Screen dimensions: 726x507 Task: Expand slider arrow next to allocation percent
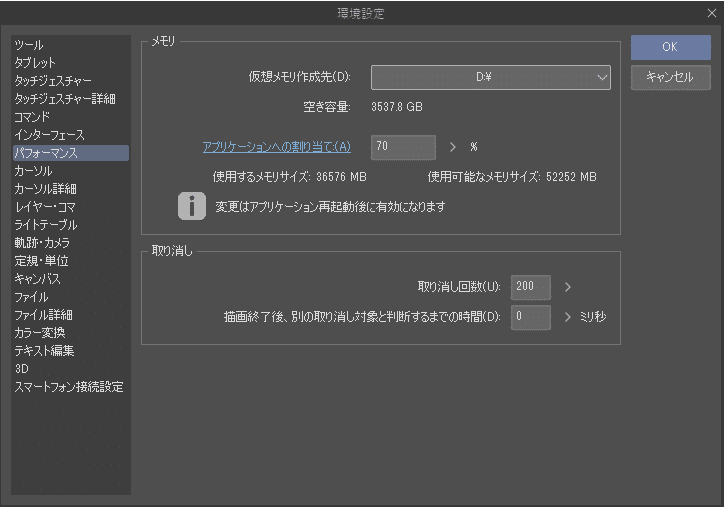tap(453, 147)
